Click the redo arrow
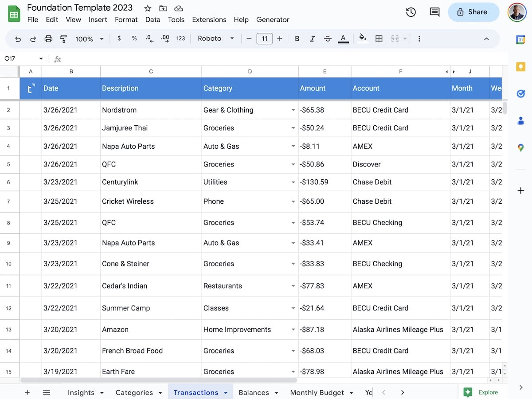The width and height of the screenshot is (532, 399). [x=33, y=39]
